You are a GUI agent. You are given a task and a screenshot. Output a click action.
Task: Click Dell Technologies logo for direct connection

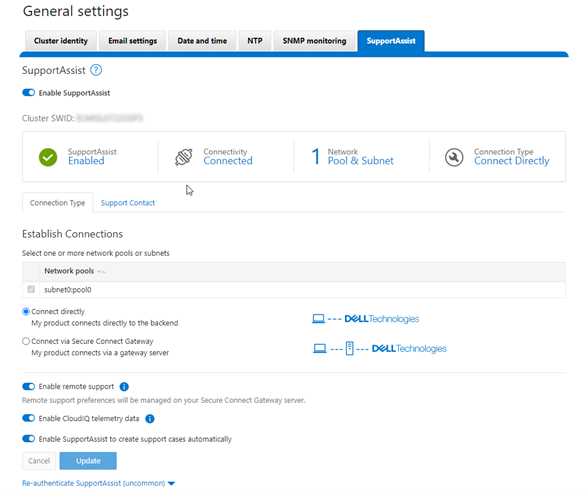tap(381, 319)
